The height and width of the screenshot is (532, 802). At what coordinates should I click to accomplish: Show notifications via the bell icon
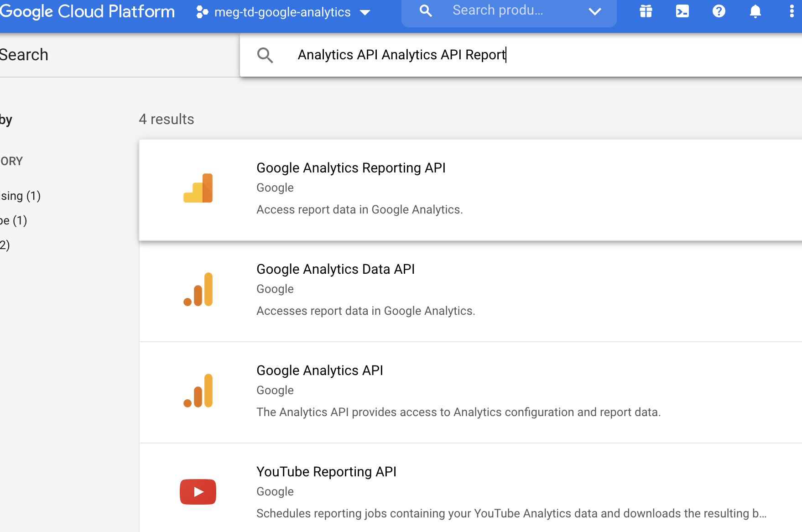click(755, 11)
